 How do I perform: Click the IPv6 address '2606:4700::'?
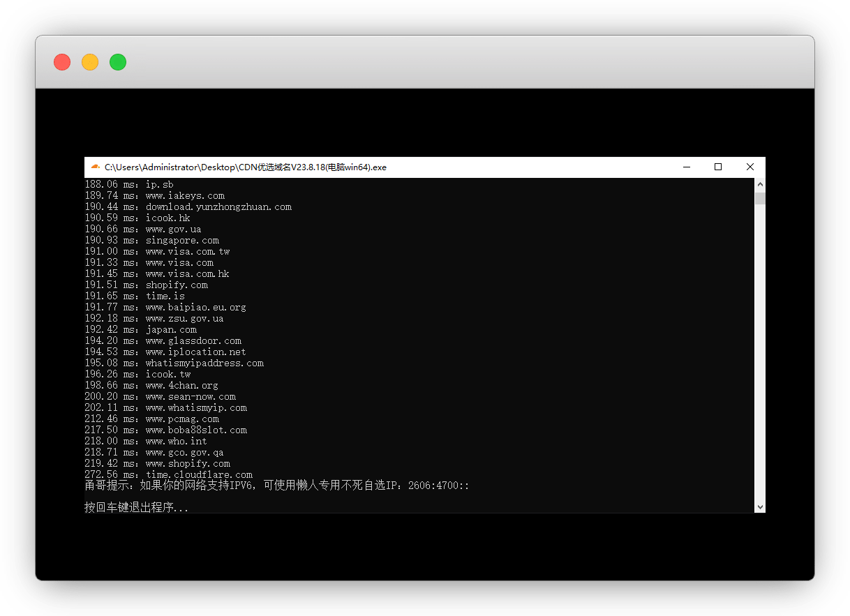tap(439, 485)
